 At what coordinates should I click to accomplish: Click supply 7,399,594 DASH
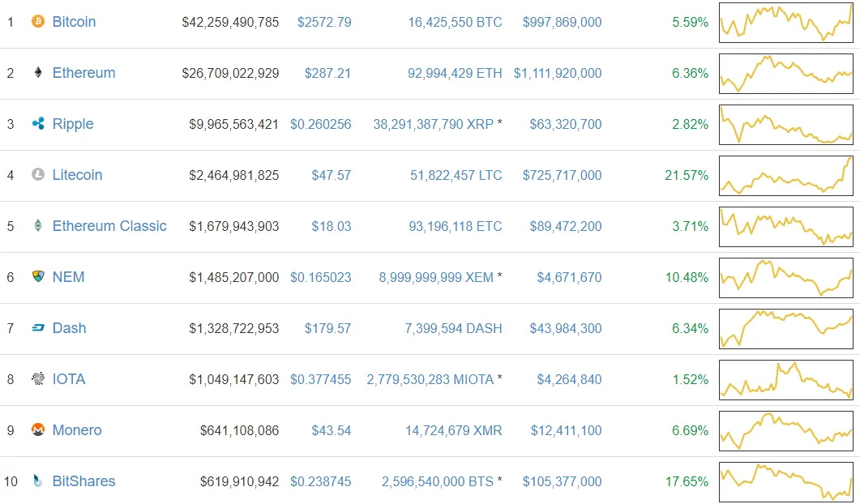point(454,328)
